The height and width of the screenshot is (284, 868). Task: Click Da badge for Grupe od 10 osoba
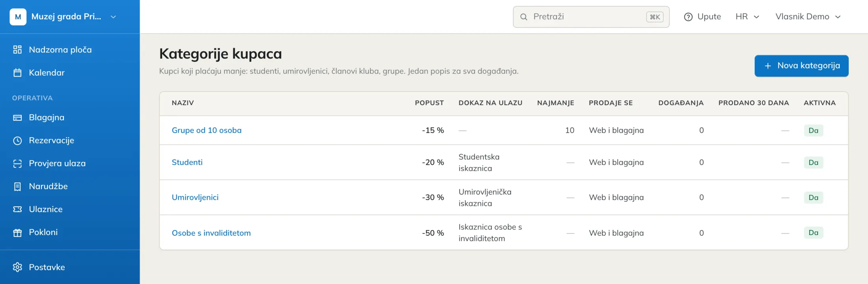coord(814,130)
